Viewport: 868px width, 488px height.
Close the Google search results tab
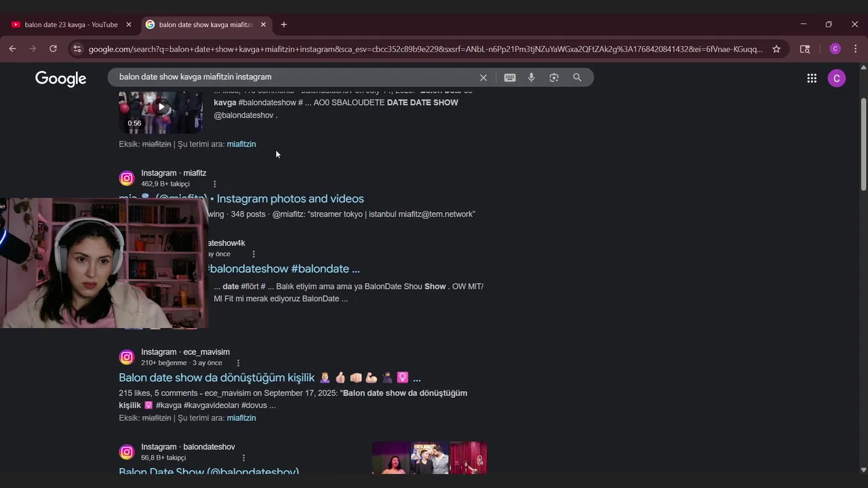pos(263,24)
